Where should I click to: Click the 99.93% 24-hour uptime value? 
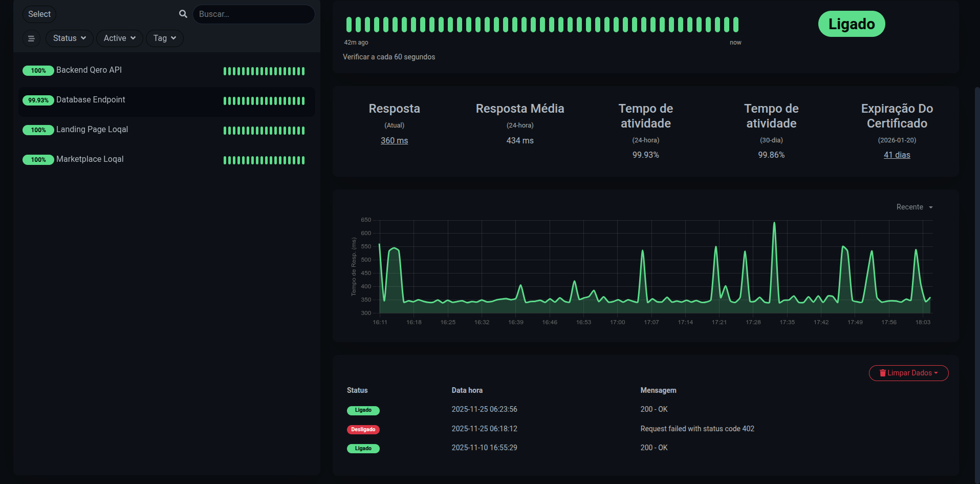[x=645, y=155]
